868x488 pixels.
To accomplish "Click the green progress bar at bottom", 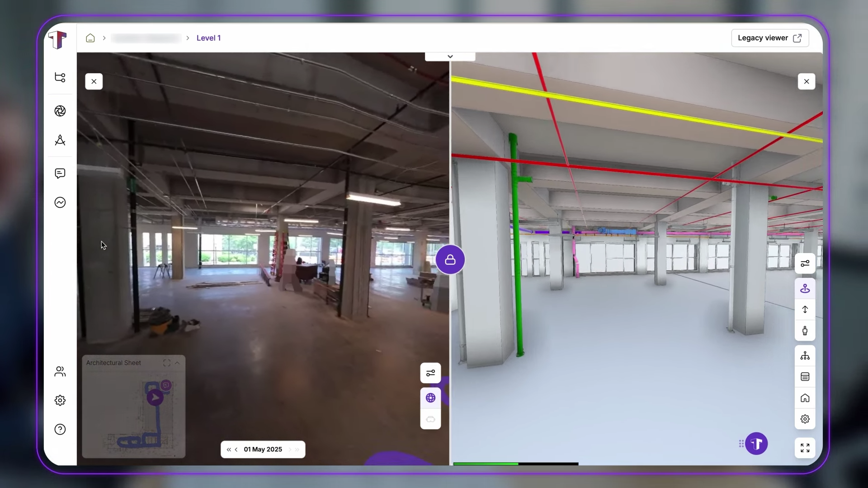I will click(x=486, y=464).
